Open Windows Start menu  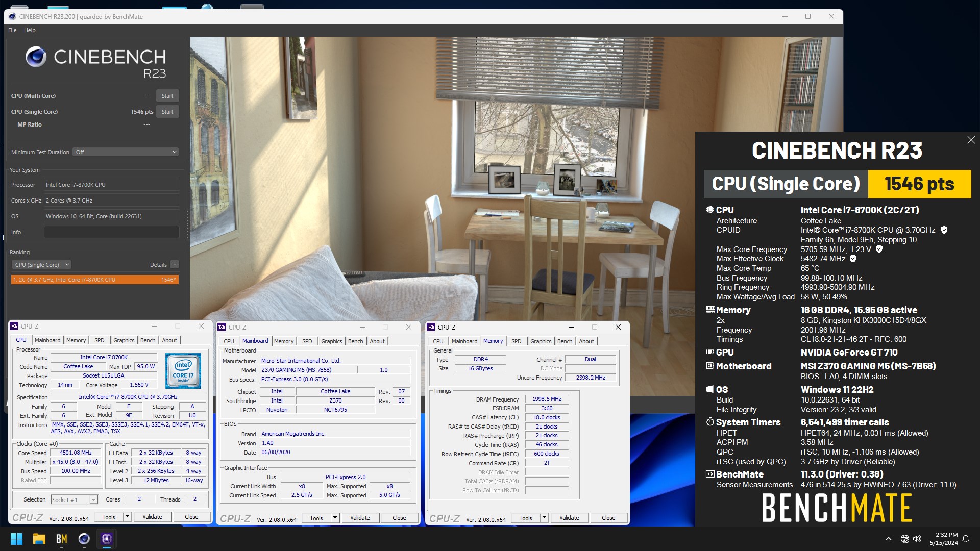click(x=16, y=539)
